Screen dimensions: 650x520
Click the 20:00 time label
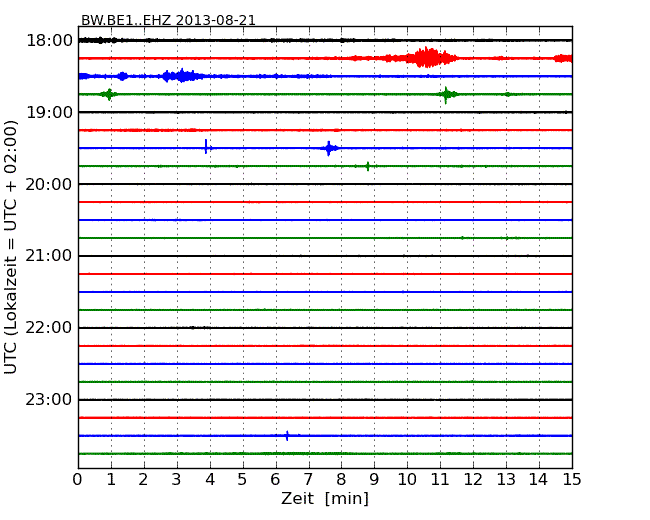(x=49, y=184)
